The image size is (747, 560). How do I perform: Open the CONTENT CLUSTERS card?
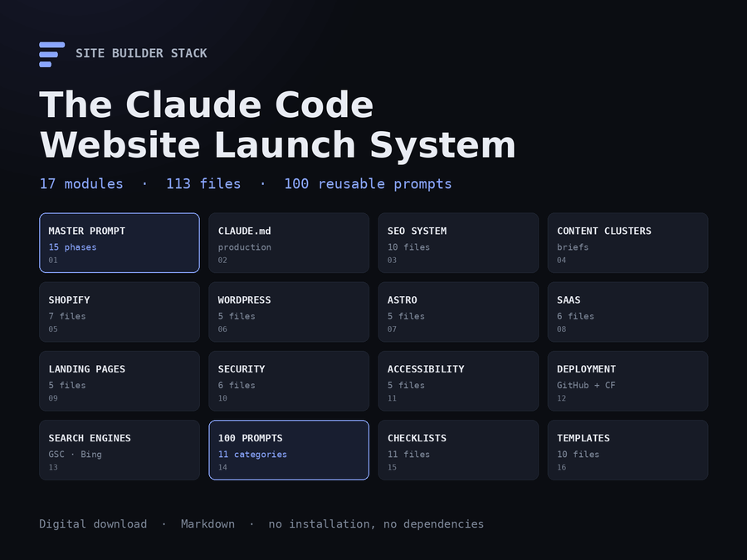pyautogui.click(x=628, y=243)
